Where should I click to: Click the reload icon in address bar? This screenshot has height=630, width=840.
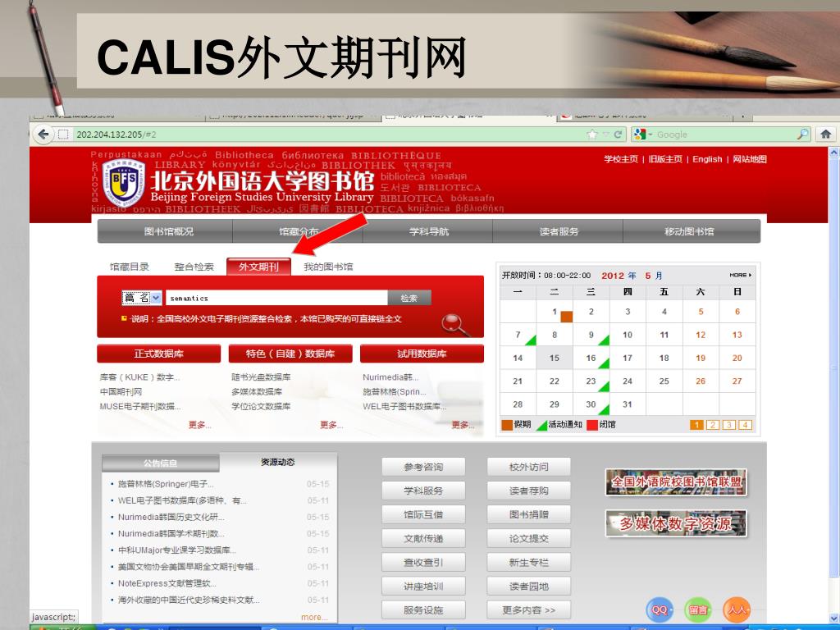(x=618, y=135)
